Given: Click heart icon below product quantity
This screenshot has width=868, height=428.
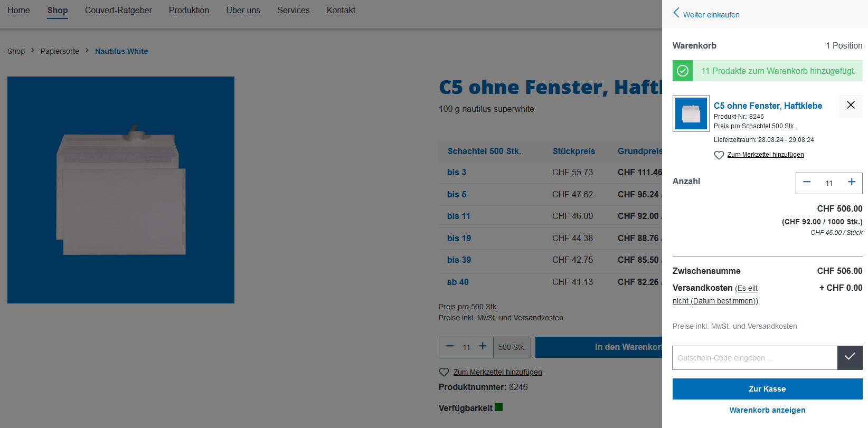Looking at the screenshot, I should tap(444, 372).
